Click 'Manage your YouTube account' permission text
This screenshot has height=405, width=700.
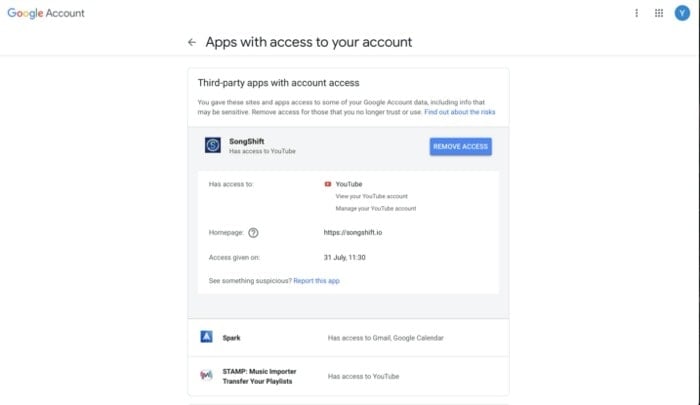click(x=376, y=208)
